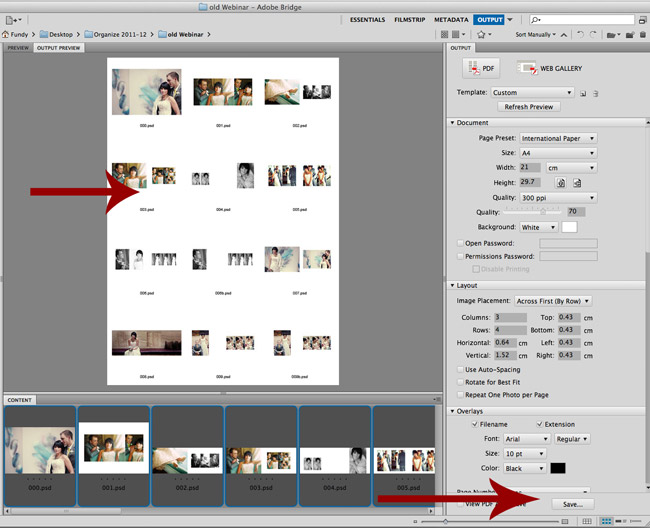Image resolution: width=650 pixels, height=528 pixels.
Task: Open Sort Manually menu
Action: (536, 35)
